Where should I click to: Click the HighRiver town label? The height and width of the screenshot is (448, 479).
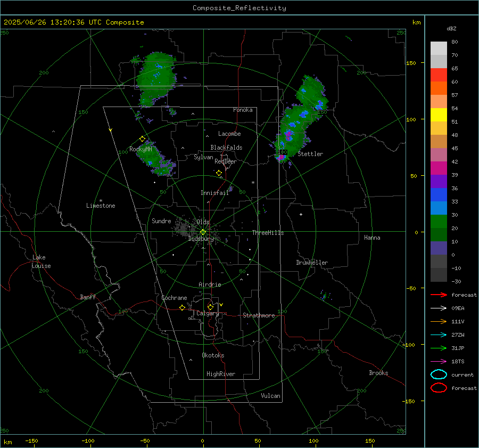click(221, 374)
